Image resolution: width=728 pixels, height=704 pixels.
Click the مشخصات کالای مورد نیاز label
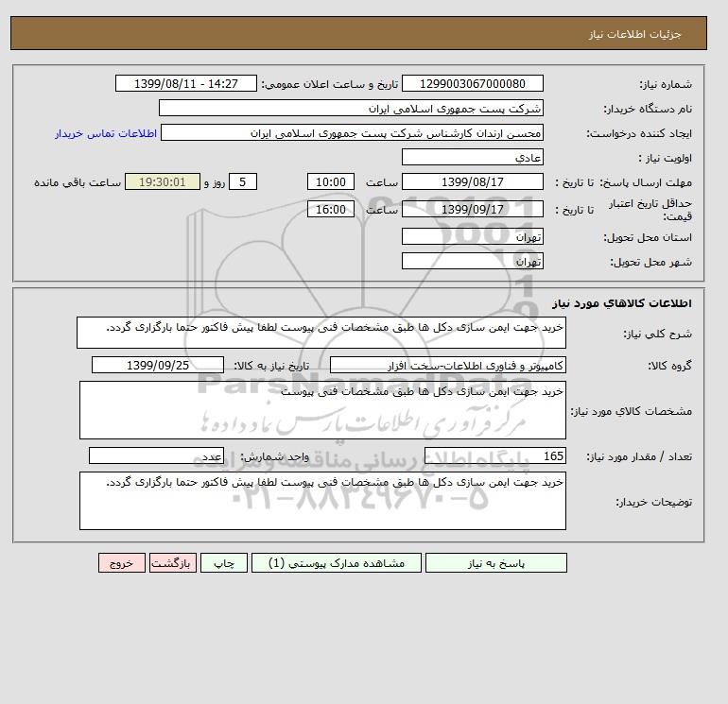coord(631,411)
